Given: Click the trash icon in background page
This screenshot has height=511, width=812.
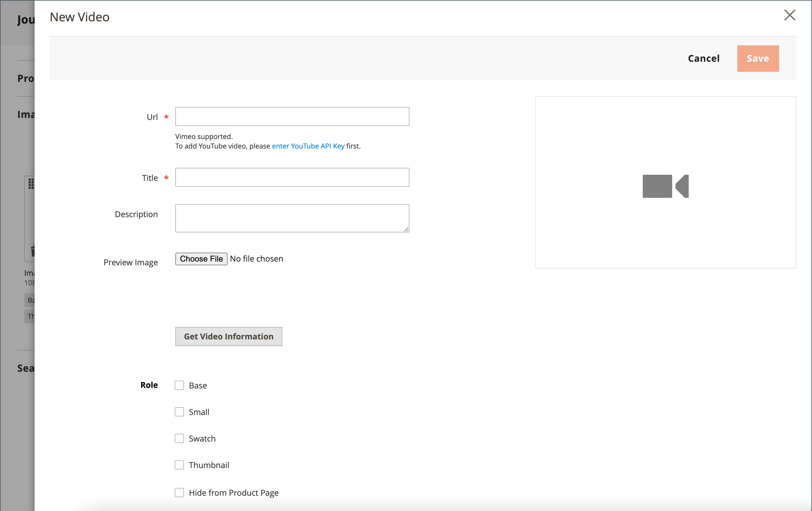Looking at the screenshot, I should click(x=33, y=251).
